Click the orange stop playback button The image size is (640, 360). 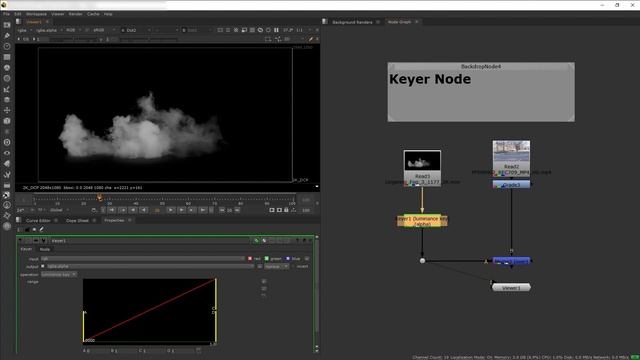click(x=157, y=210)
